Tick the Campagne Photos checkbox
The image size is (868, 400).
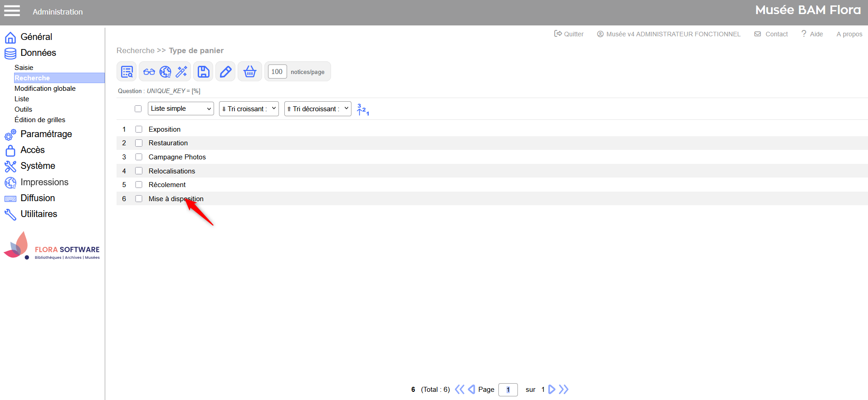(x=139, y=157)
